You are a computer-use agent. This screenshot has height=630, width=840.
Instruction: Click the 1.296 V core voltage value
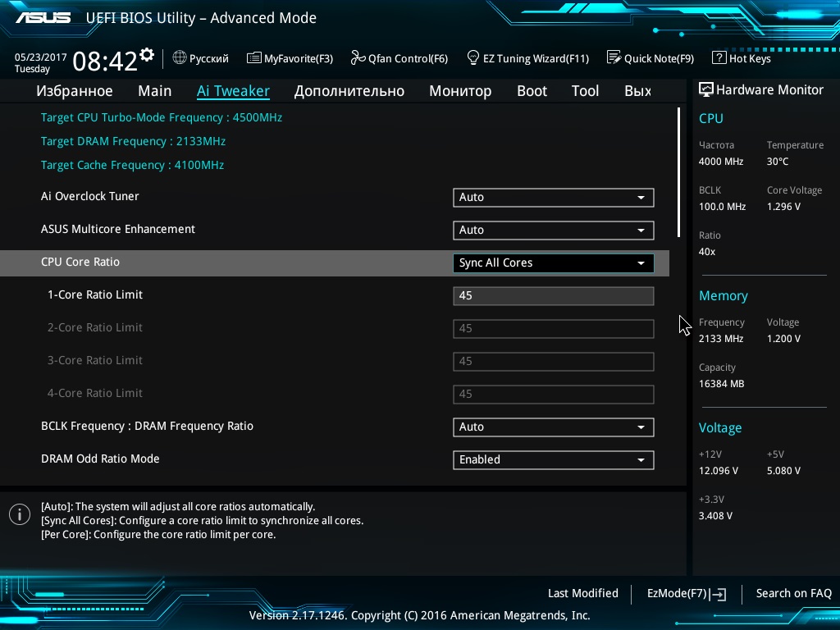click(783, 206)
